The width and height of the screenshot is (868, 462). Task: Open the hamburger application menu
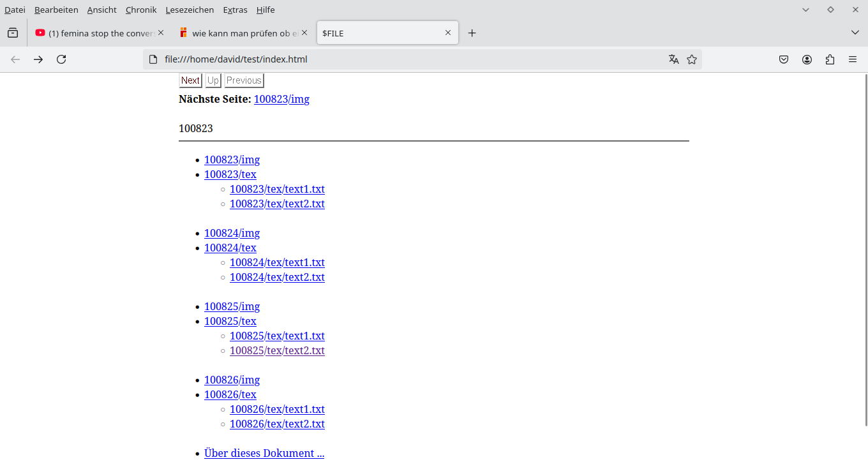(853, 59)
